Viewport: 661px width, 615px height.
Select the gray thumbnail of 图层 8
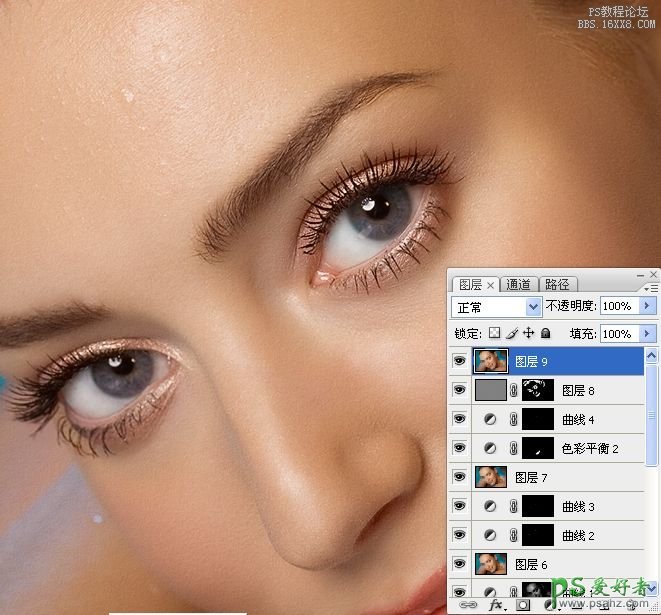tap(491, 390)
